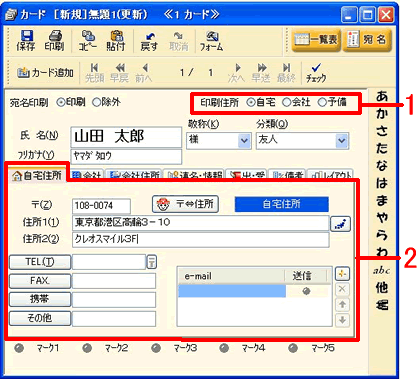420x379 pixels.
Task: Select 印刷 radio for 宛名印刷
Action: [x=60, y=102]
